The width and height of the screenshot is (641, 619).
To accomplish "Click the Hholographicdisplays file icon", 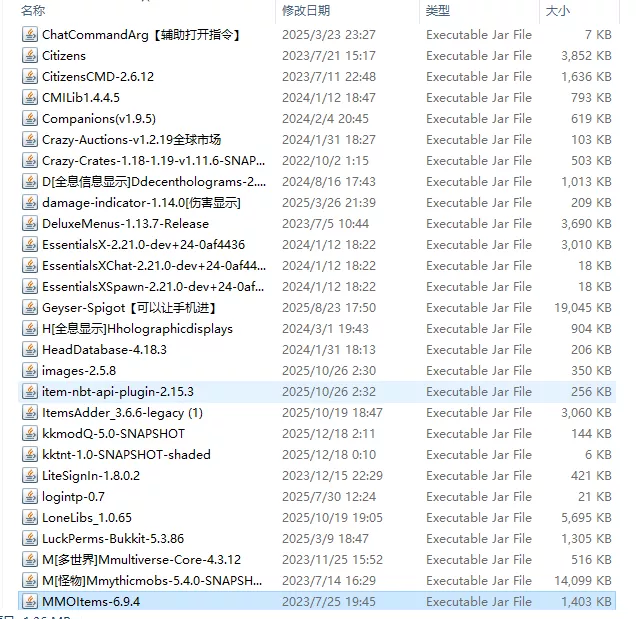I will click(x=30, y=329).
